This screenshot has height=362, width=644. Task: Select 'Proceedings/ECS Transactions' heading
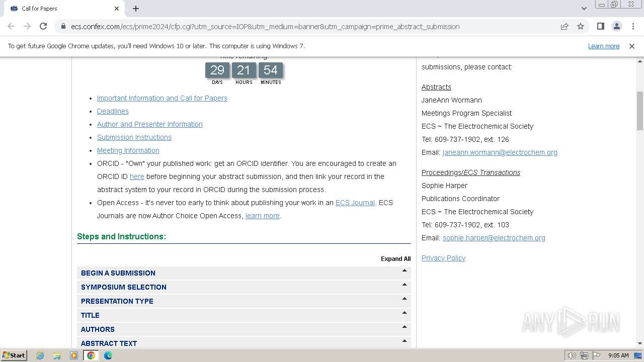point(471,172)
